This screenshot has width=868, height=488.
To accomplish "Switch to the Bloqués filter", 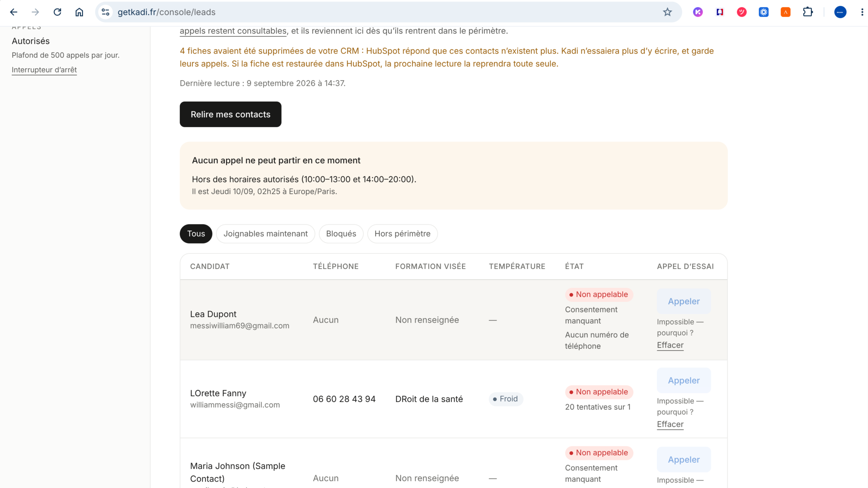I will [x=341, y=233].
